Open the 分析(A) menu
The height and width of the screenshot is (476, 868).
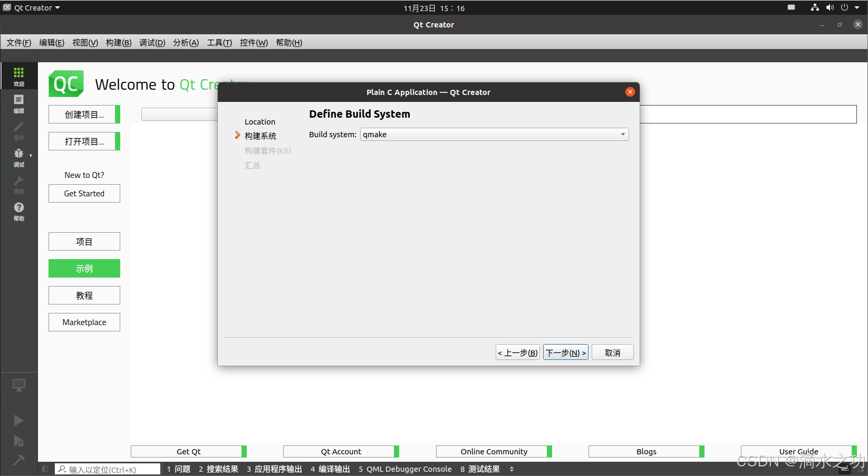pos(186,43)
